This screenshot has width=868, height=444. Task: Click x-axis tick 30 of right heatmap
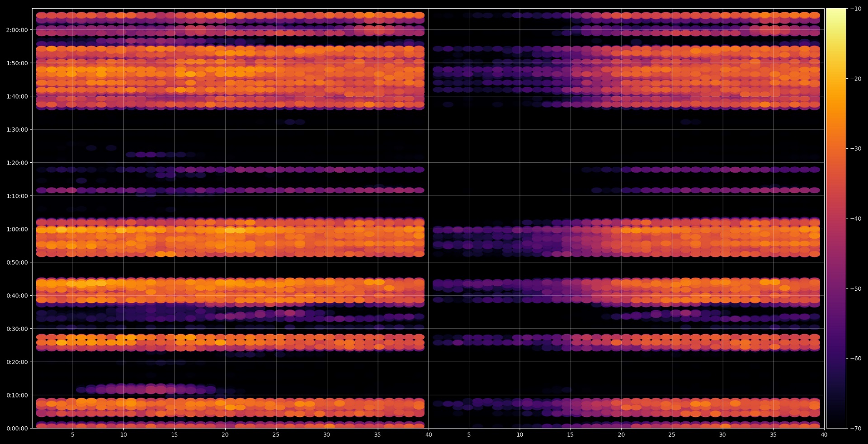tap(723, 435)
